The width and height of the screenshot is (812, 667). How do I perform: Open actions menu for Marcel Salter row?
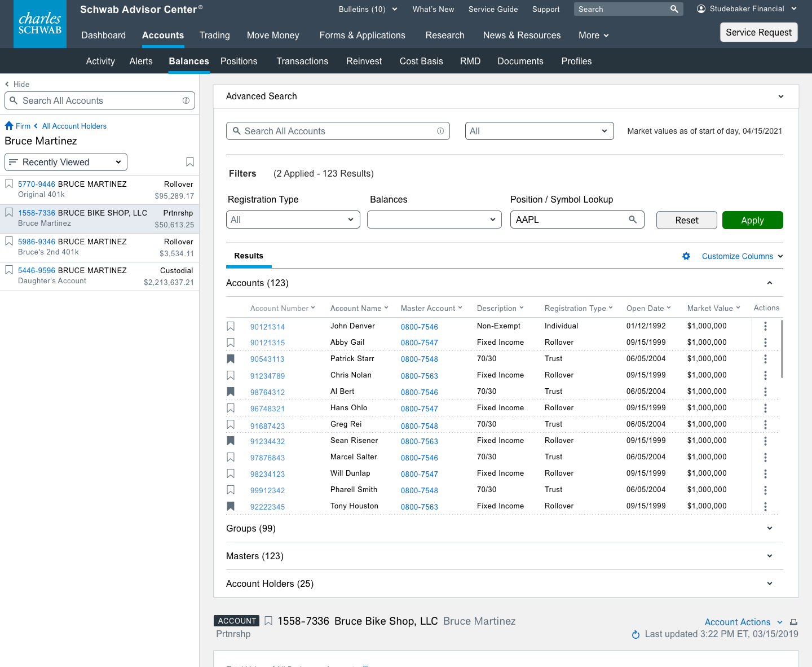(x=765, y=457)
